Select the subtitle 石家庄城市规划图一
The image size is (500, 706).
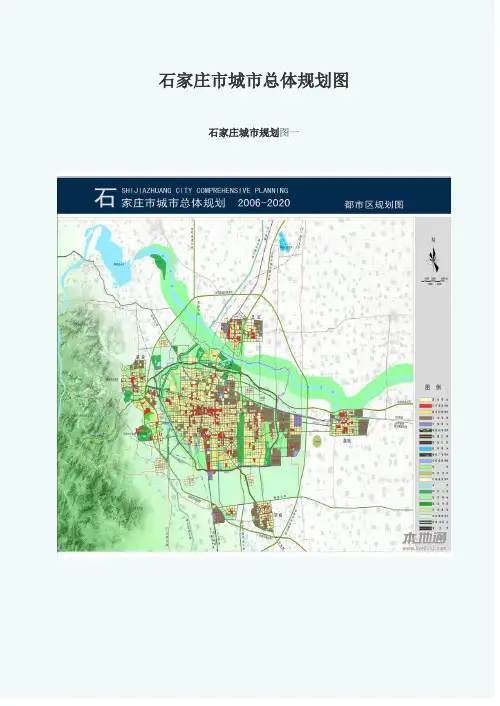point(254,133)
